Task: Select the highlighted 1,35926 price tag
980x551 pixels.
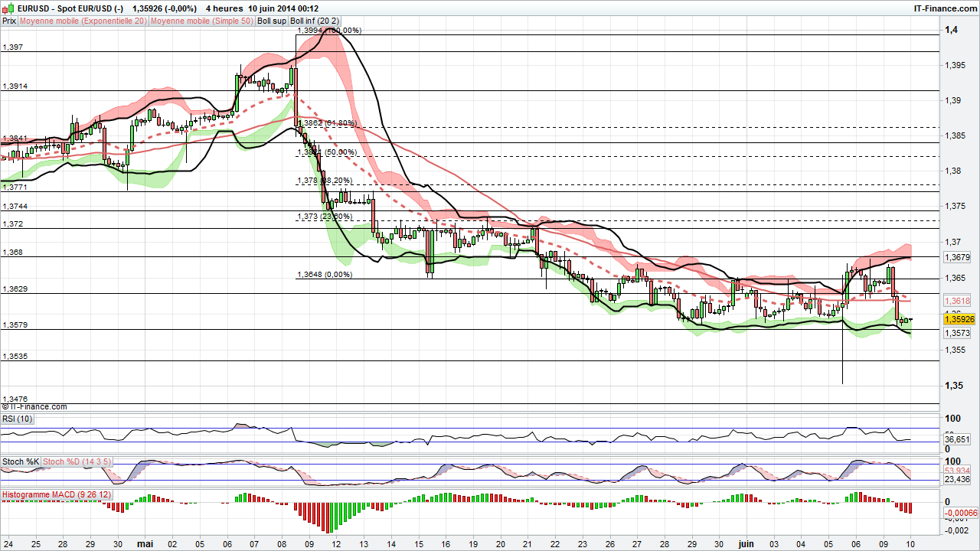Action: click(x=959, y=319)
